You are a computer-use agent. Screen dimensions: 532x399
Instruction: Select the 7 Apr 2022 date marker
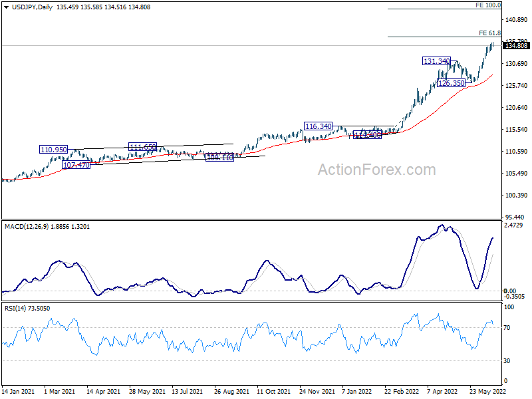point(442,391)
